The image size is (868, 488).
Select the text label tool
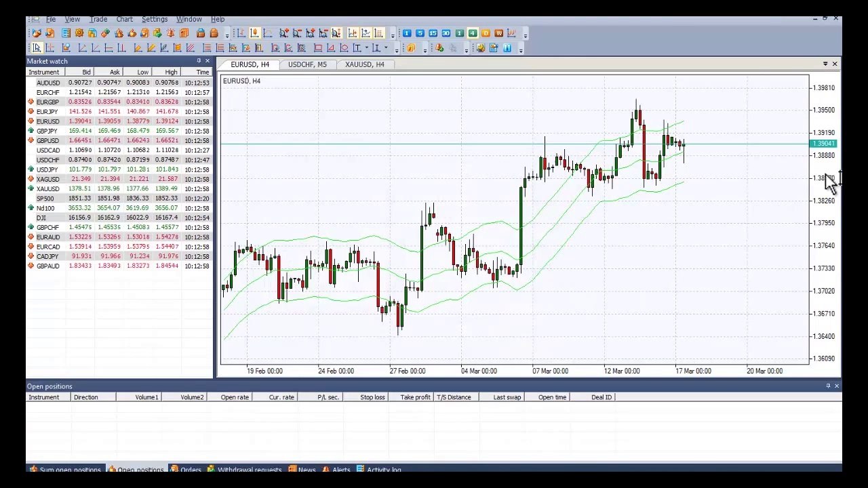[x=357, y=47]
